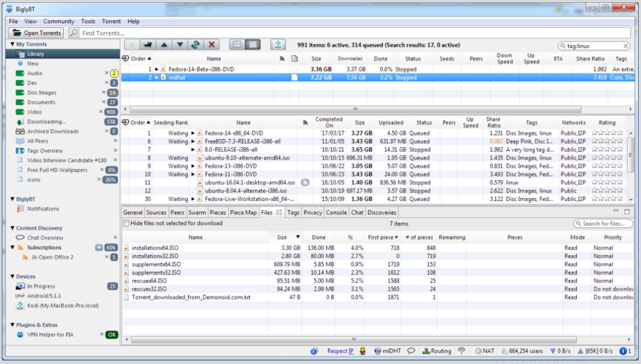Click the upload speed [65K] indicator

[595, 351]
